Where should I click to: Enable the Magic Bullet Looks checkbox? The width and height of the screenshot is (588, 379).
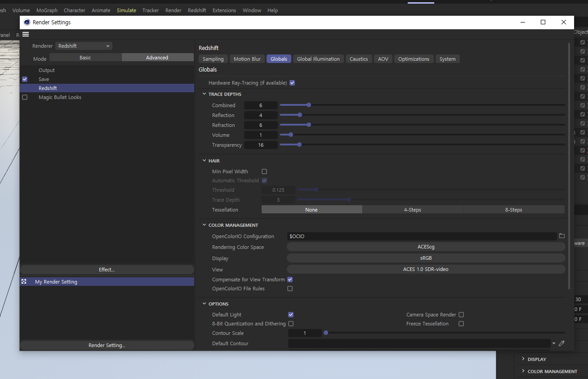pyautogui.click(x=25, y=97)
